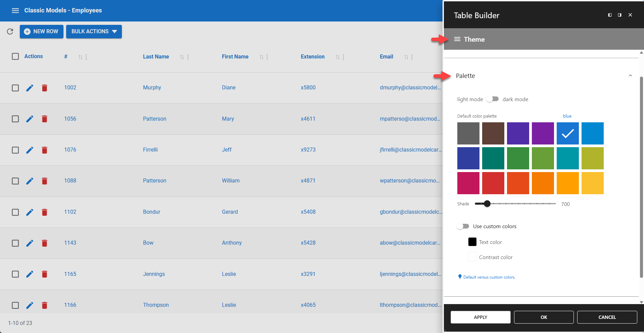Viewport: 644px width, 333px height.
Task: Open the app navigation hamburger menu
Action: [15, 10]
